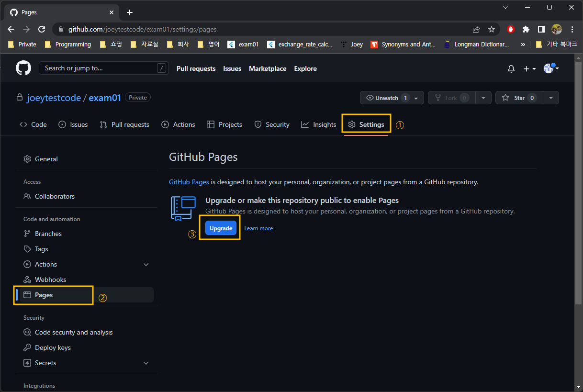The height and width of the screenshot is (392, 583).
Task: Open the Learn more link
Action: point(258,228)
